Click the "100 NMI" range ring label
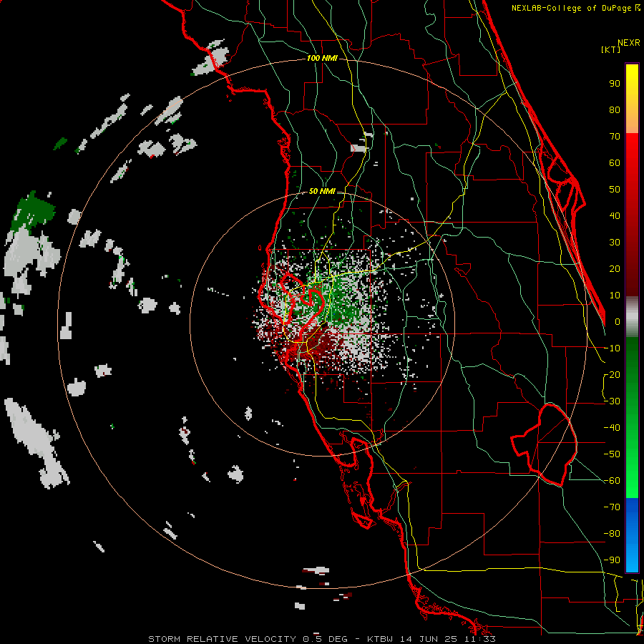The image size is (644, 644). (x=322, y=59)
